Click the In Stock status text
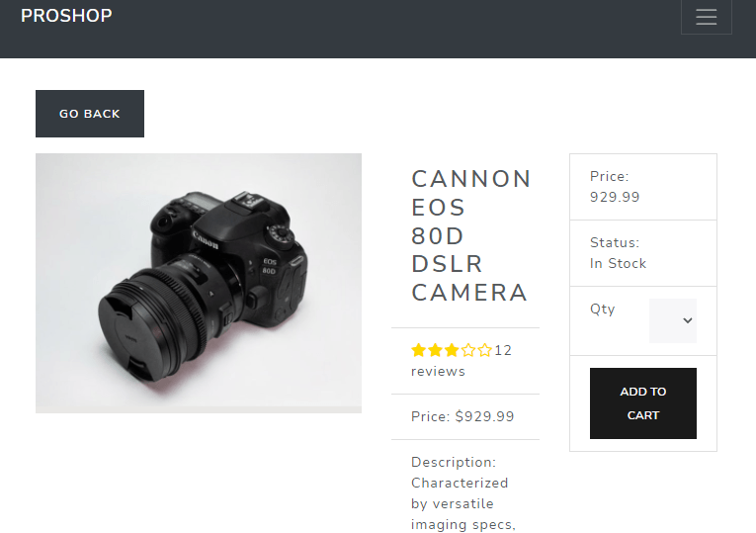 [x=618, y=263]
